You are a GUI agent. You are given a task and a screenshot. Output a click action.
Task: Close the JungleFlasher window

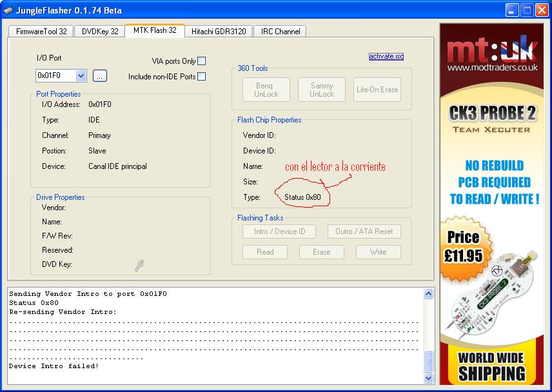pos(542,10)
